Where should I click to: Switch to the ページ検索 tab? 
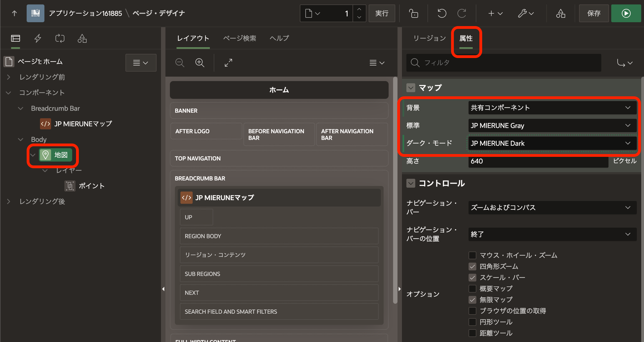[x=240, y=38]
